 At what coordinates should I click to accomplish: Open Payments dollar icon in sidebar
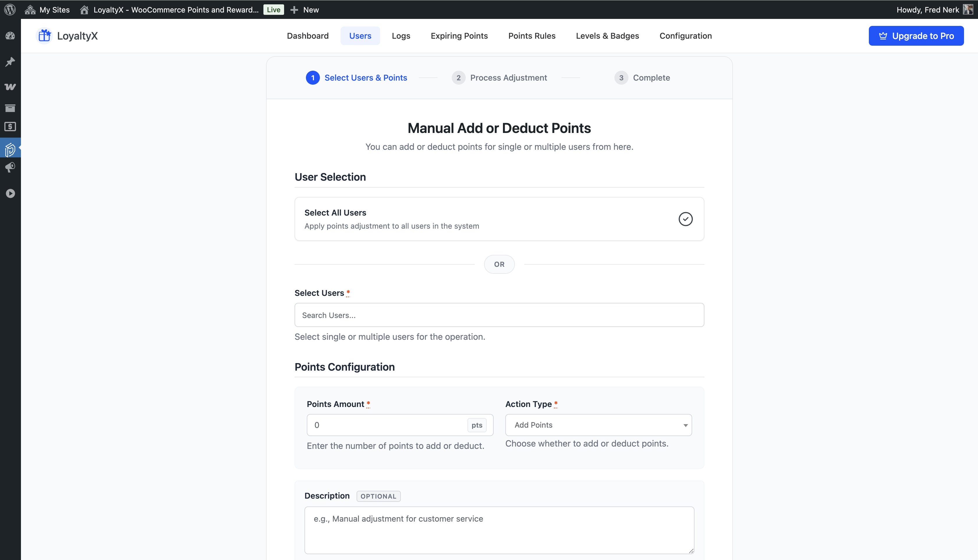[10, 127]
